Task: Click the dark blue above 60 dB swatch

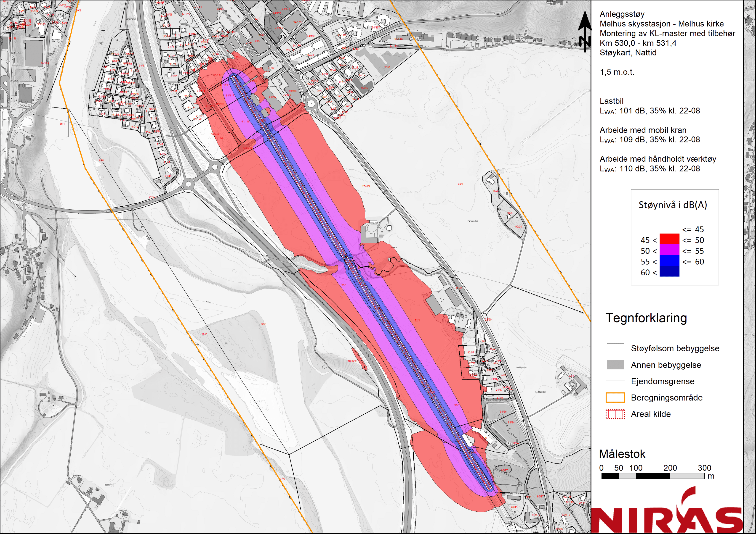Action: 669,271
